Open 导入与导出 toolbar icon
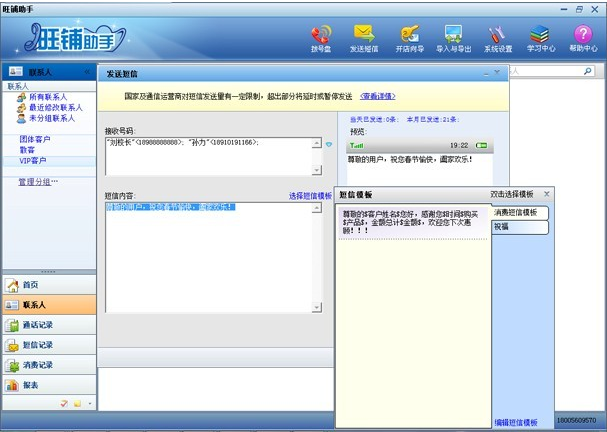The width and height of the screenshot is (607, 432). (x=453, y=38)
